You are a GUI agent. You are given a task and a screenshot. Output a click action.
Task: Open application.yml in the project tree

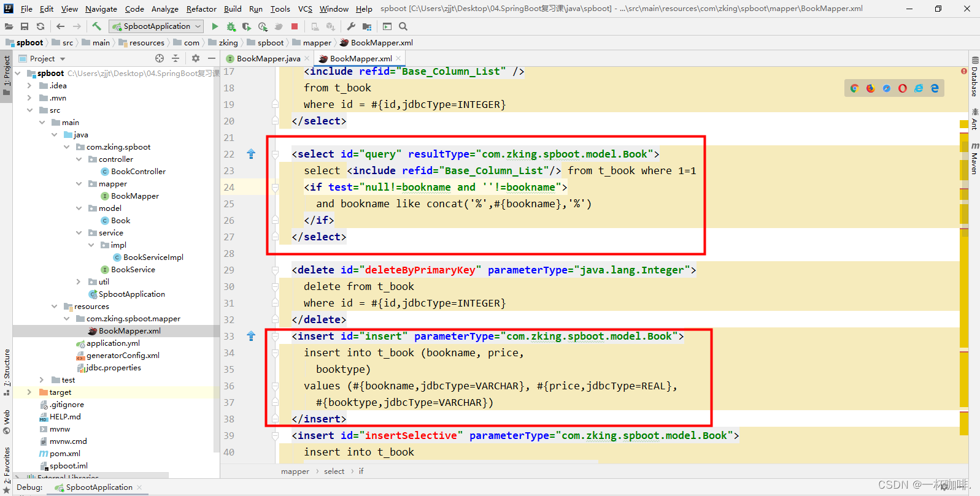pos(108,343)
